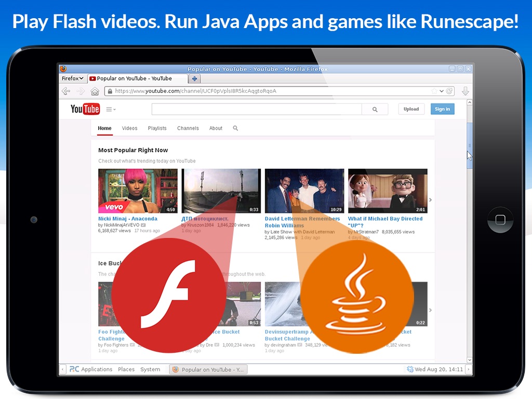532x399 pixels.
Task: Select the Popular on YouTube tab
Action: click(137, 78)
